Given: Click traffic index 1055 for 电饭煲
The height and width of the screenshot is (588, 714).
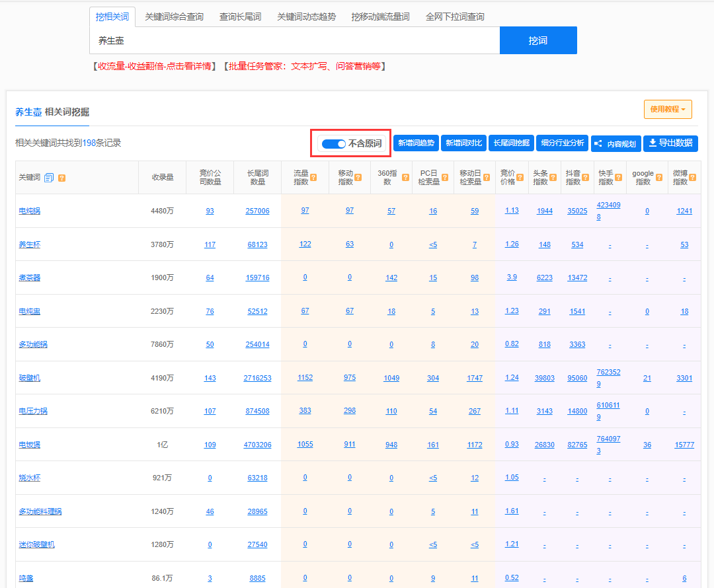Looking at the screenshot, I should [x=305, y=444].
